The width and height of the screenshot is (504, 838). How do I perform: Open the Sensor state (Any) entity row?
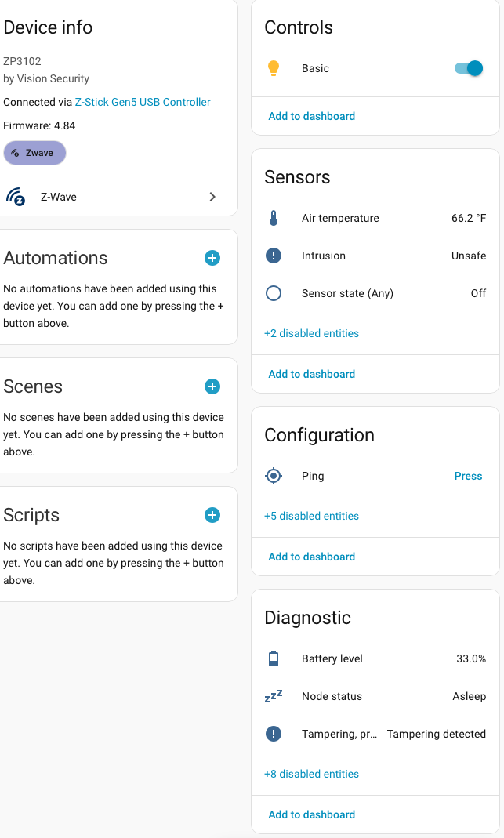[x=347, y=293]
